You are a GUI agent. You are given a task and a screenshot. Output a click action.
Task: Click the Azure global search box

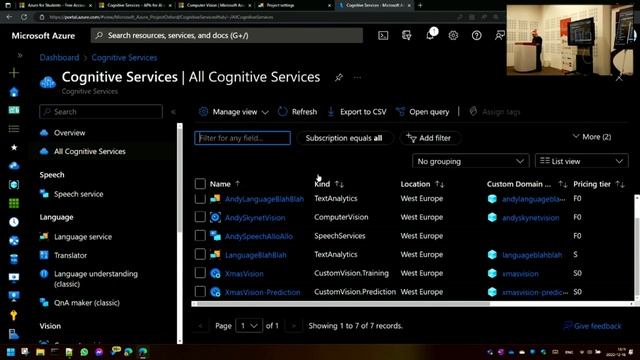point(227,36)
